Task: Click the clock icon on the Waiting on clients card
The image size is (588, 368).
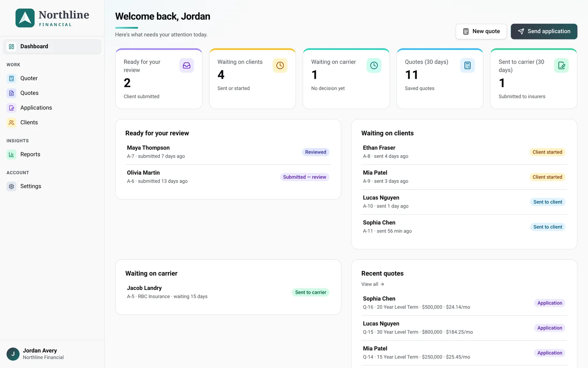Action: click(x=280, y=66)
